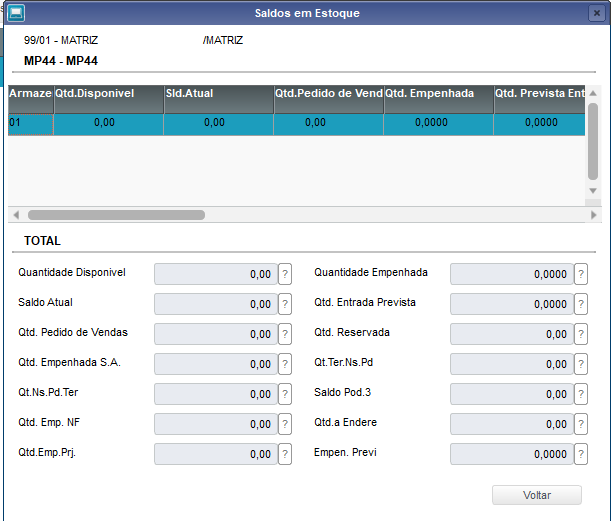Open help for Qtd. Empenhada S.A.
The width and height of the screenshot is (611, 521).
tap(285, 364)
